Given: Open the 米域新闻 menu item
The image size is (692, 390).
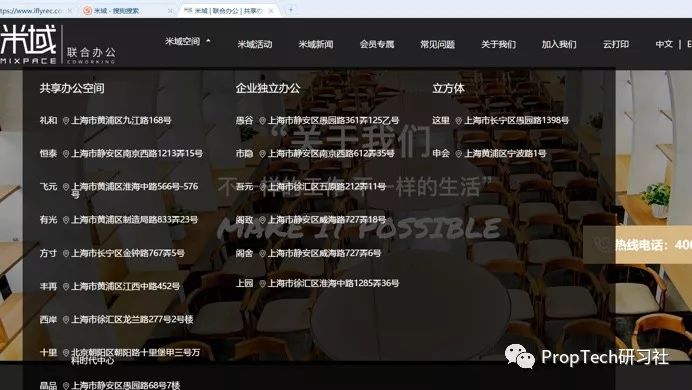Looking at the screenshot, I should (316, 44).
